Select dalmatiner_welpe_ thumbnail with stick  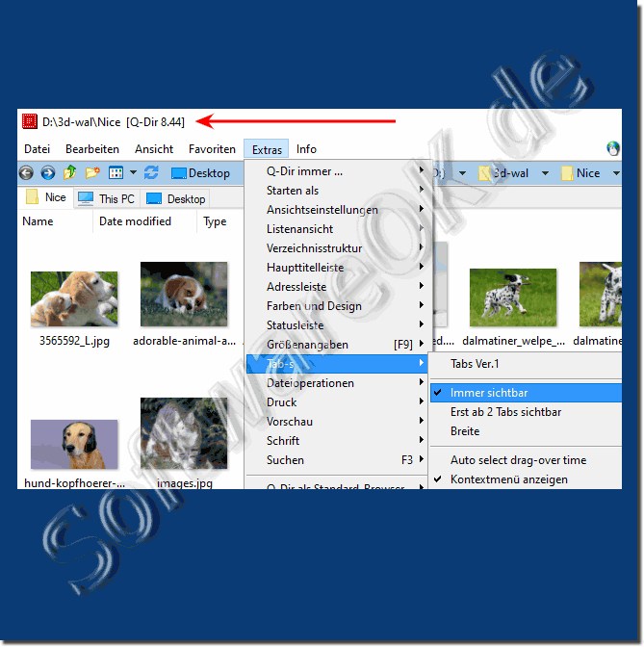pyautogui.click(x=513, y=298)
